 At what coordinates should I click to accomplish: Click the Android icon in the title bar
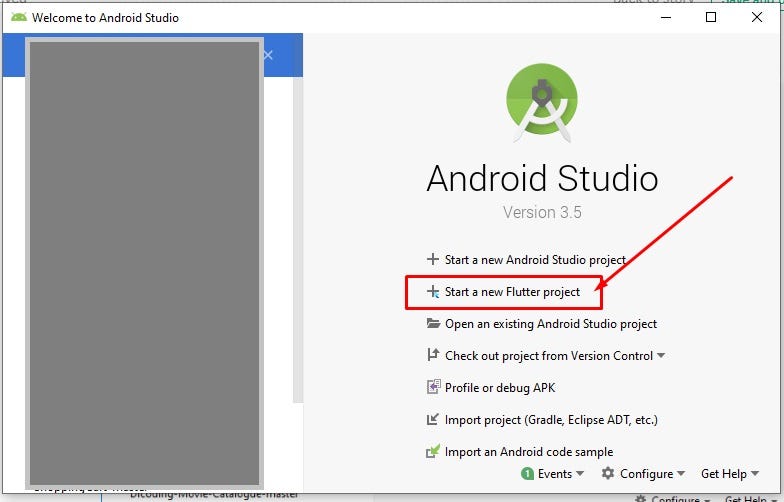click(18, 18)
